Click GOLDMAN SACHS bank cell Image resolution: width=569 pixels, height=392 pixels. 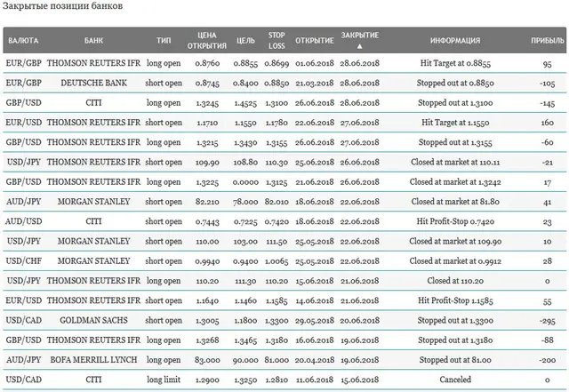tap(93, 321)
